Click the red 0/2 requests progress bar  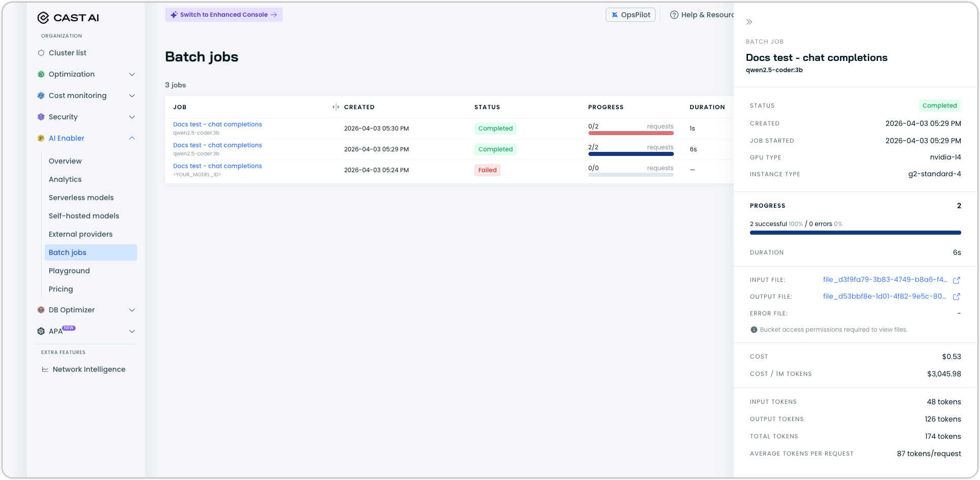631,133
